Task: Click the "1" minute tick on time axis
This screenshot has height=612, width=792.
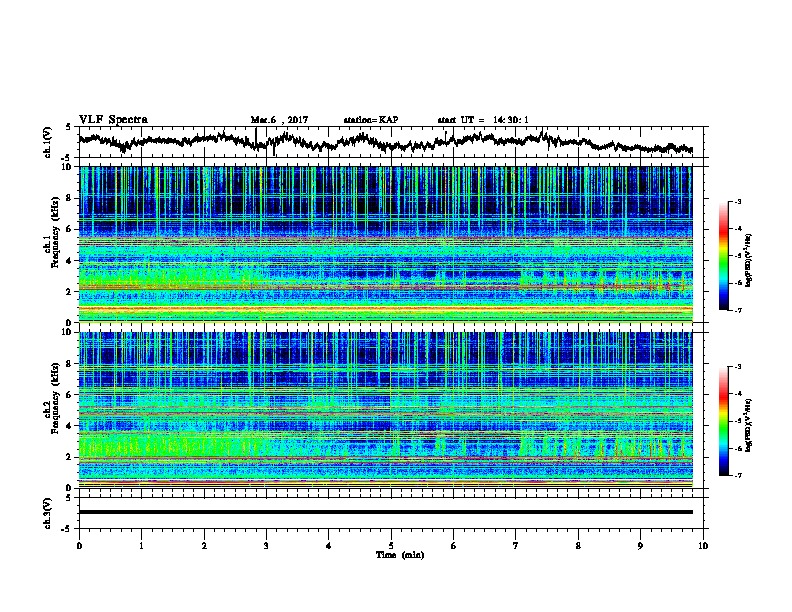Action: 141,545
